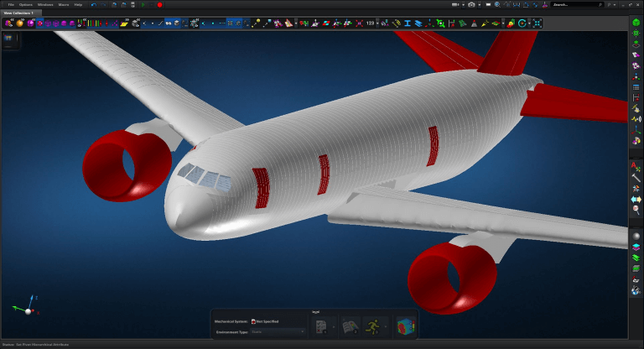Click the video camera record icon
Image resolution: width=644 pixels, height=349 pixels.
[x=455, y=4]
